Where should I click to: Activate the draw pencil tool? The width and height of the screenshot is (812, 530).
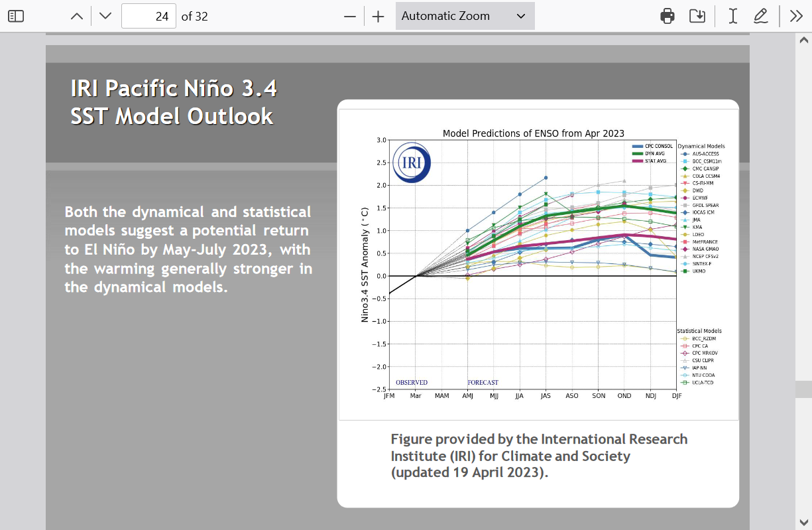pos(761,16)
